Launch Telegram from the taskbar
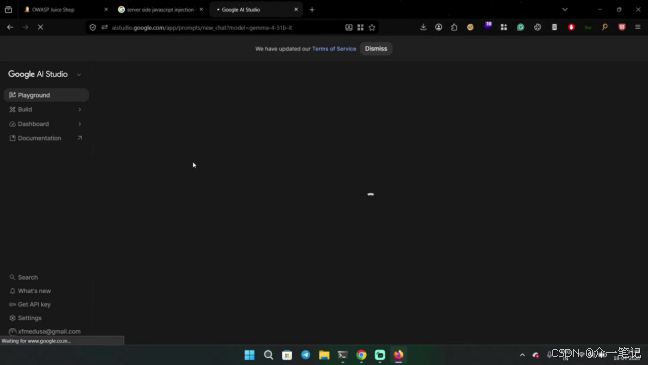This screenshot has width=648, height=365. (305, 355)
